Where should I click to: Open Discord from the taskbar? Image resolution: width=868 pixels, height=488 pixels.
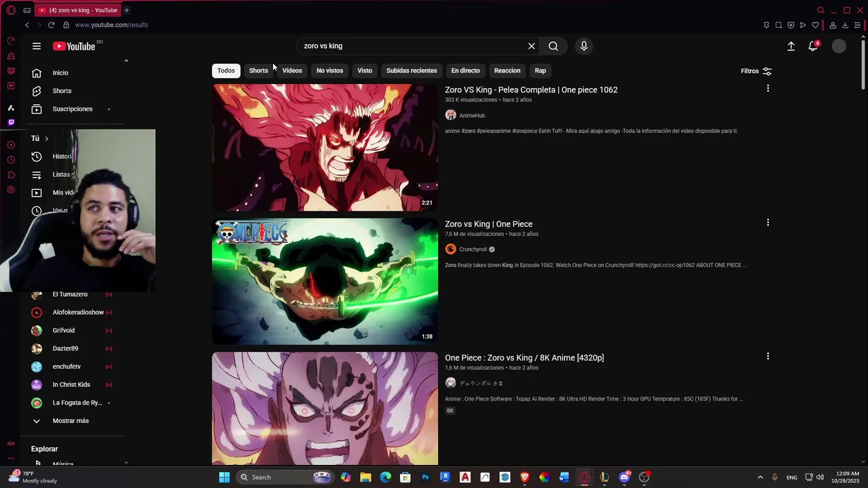pos(625,477)
